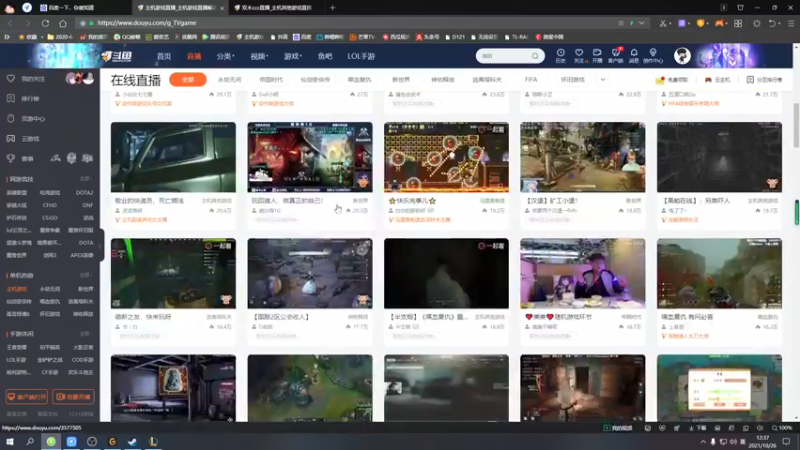Click the browser undo-close arrow icon
Viewport: 800px width, 450px height.
[772, 23]
